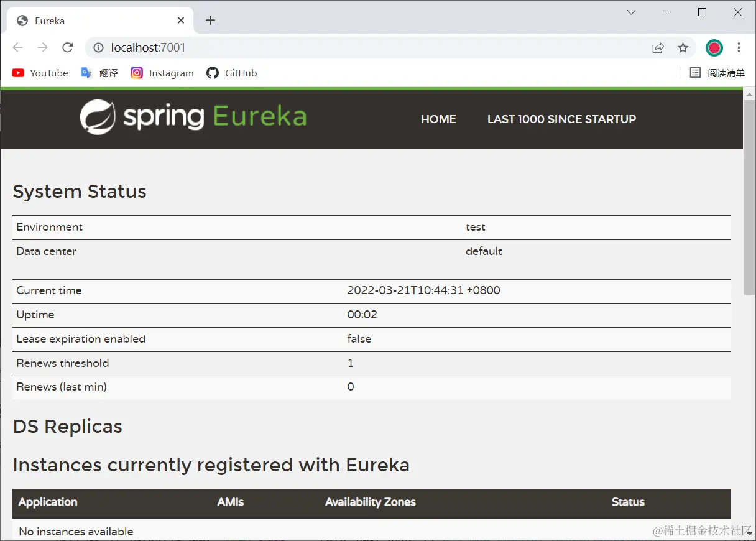Click the Data center row label
The image size is (756, 541).
pos(47,251)
